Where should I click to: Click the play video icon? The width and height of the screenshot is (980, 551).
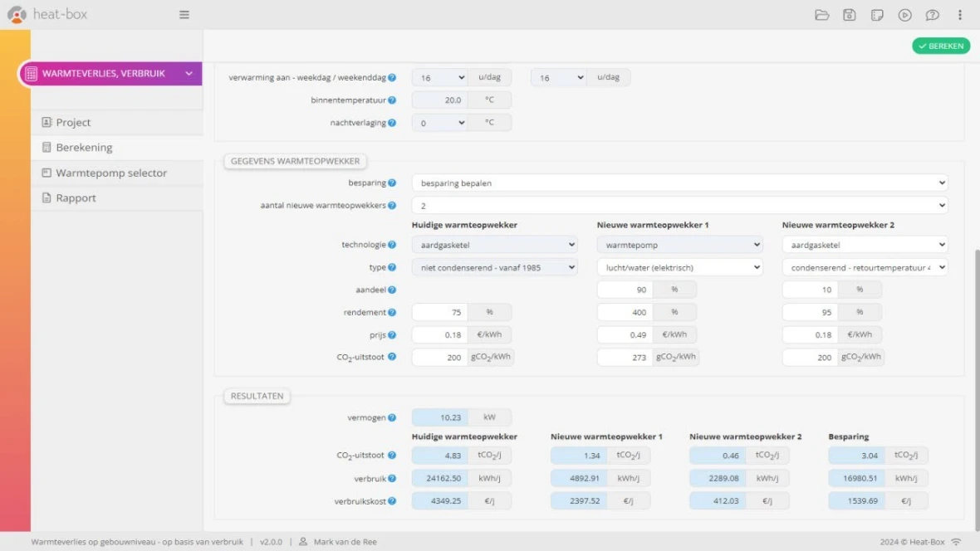904,14
